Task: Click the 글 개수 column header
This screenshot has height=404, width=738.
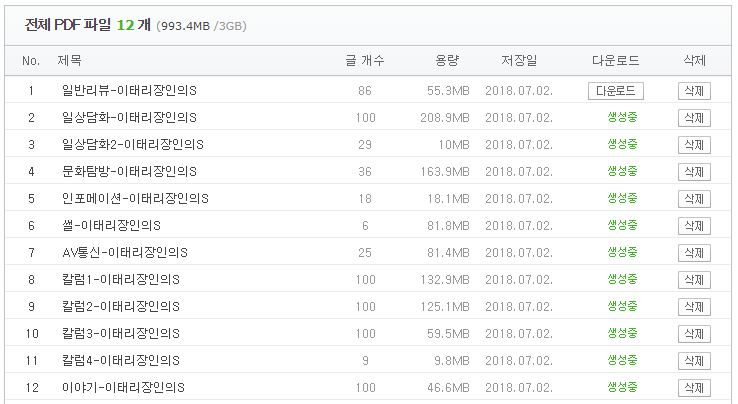Action: click(x=365, y=60)
